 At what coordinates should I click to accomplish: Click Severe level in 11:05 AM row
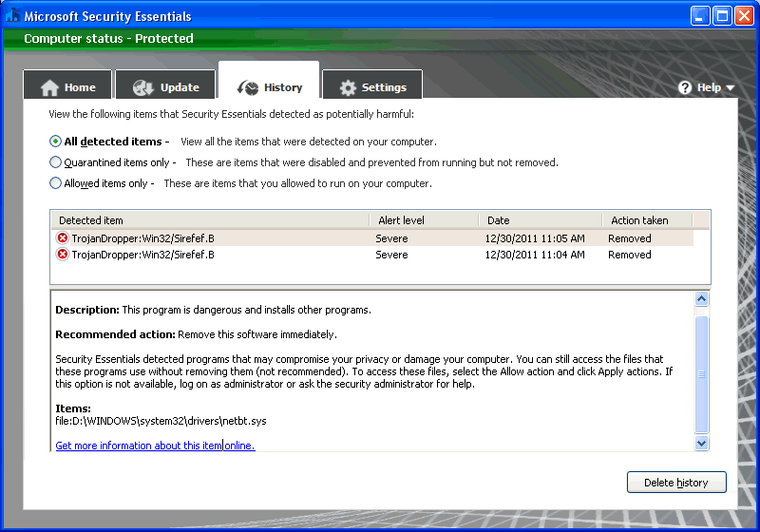click(391, 238)
